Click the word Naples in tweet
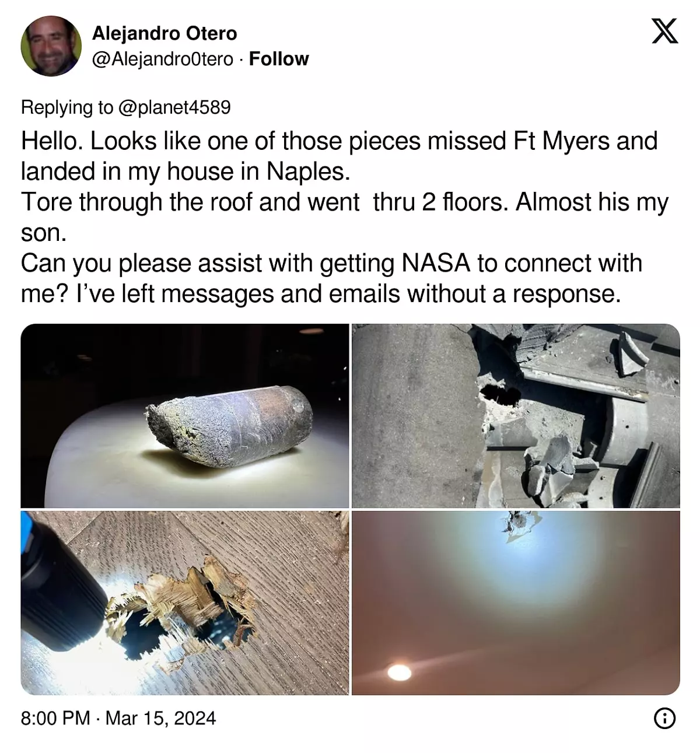This screenshot has width=700, height=753. point(308,171)
